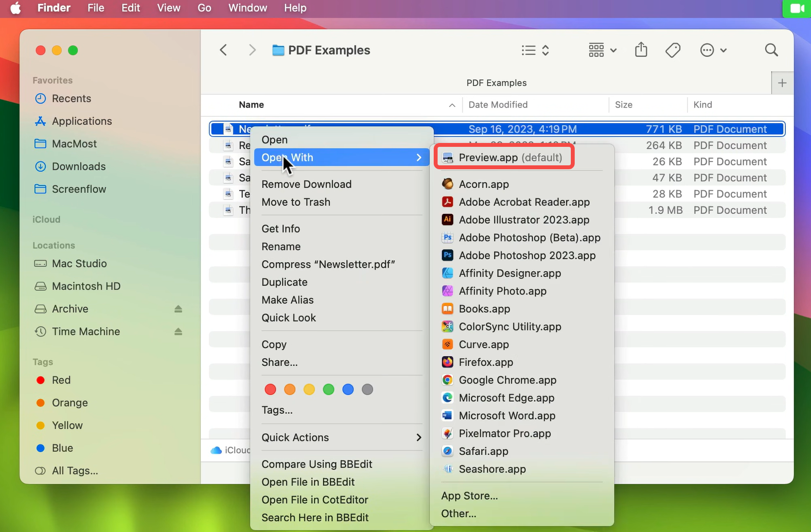
Task: Open the Search magnifier in Finder toolbar
Action: (x=771, y=50)
